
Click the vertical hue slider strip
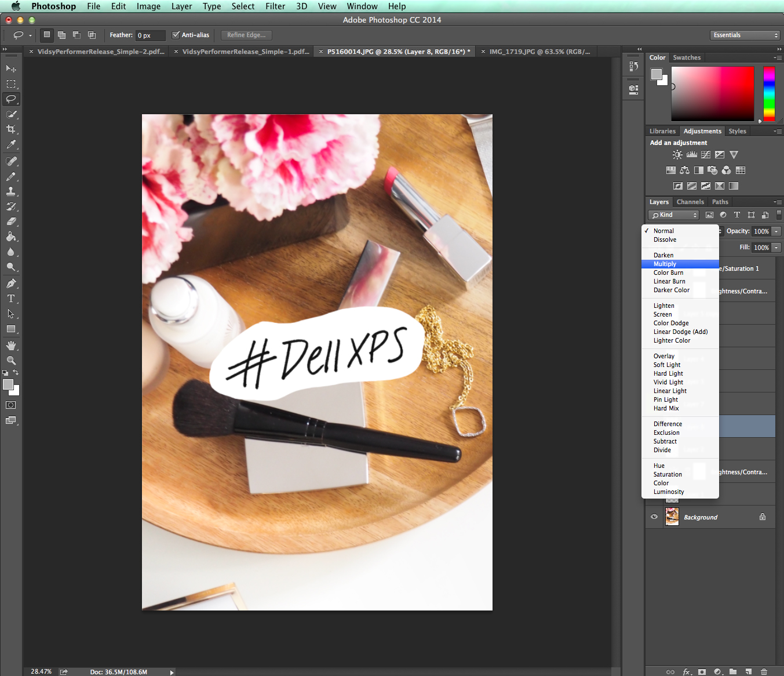(769, 94)
